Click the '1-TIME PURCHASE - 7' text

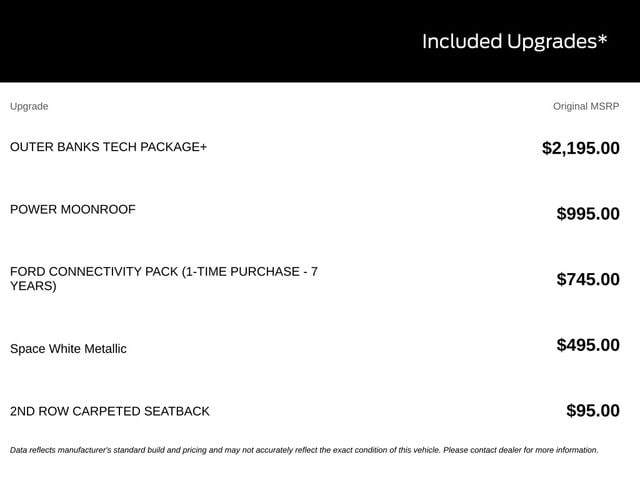pyautogui.click(x=249, y=272)
